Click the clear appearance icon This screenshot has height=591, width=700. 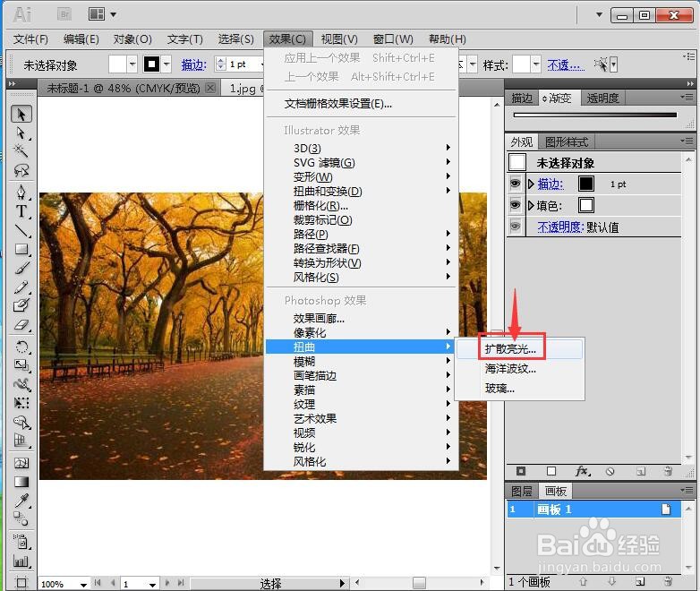tap(610, 471)
